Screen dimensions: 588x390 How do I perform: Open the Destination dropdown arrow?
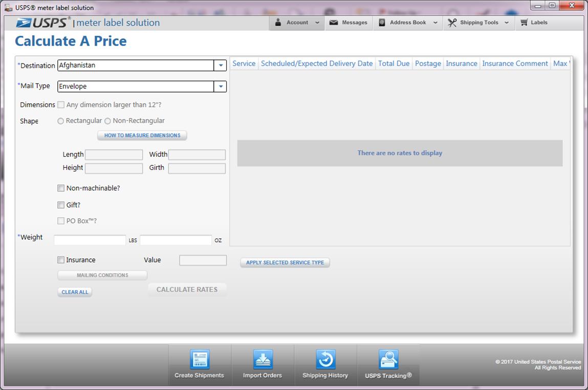pos(221,65)
